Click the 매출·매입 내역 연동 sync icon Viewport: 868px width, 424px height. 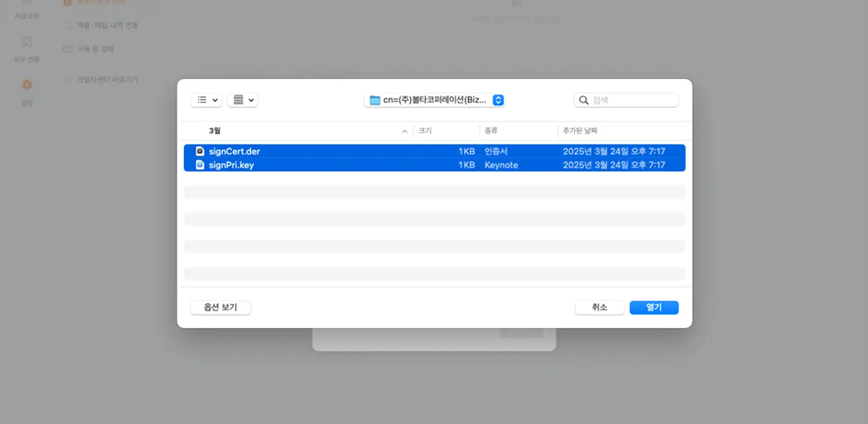pos(67,25)
